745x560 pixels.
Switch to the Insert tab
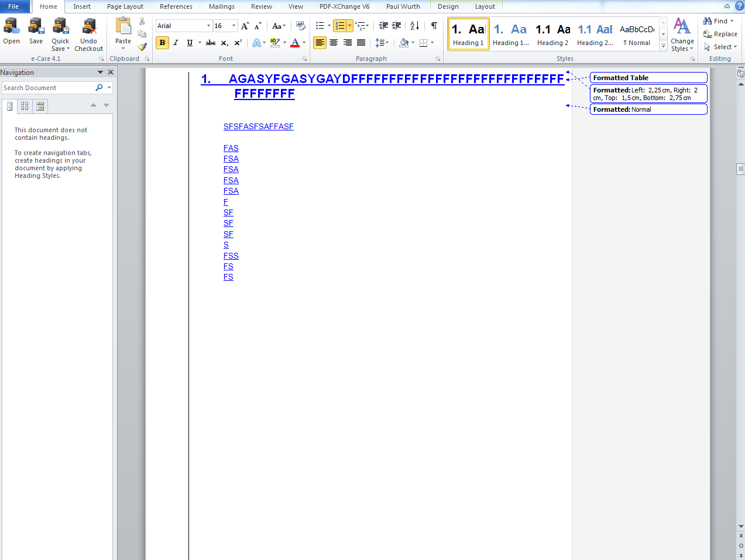coord(82,6)
